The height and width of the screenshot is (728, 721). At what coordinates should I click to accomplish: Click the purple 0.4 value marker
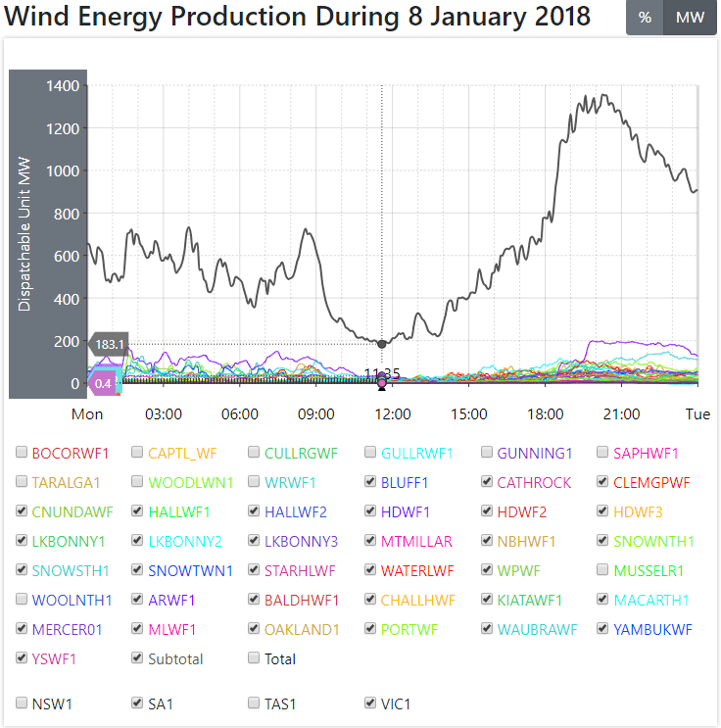point(103,383)
